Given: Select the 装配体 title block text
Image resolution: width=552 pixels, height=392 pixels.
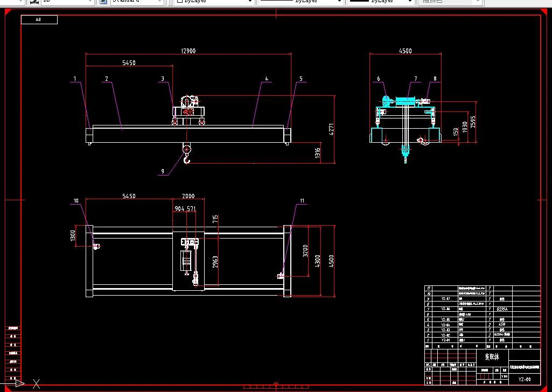Looking at the screenshot, I should click(x=492, y=357).
